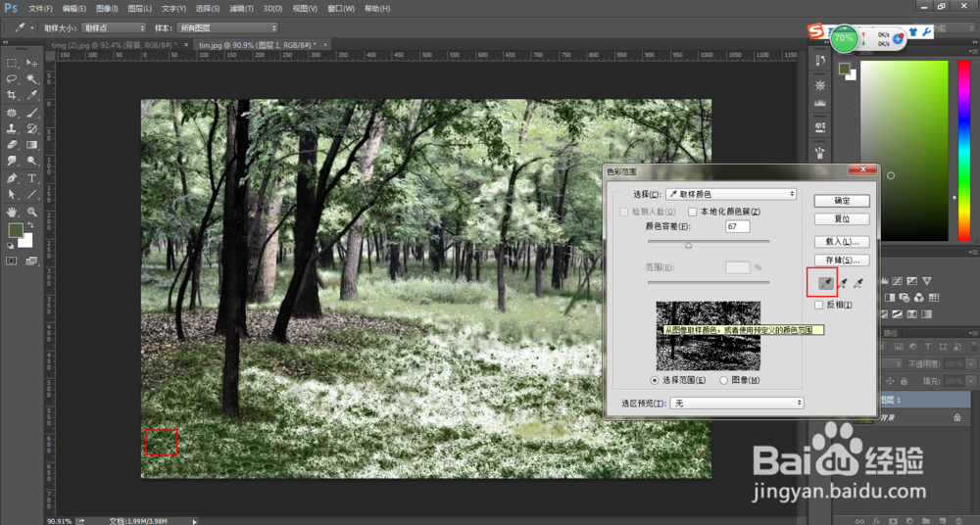Select the Move tool

pos(32,63)
